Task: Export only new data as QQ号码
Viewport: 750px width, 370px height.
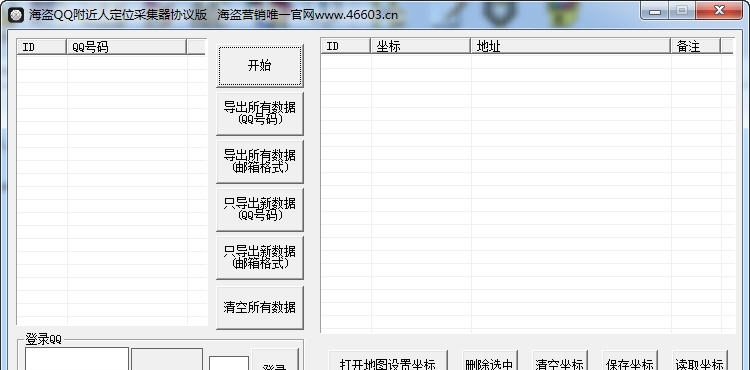Action: [x=260, y=209]
